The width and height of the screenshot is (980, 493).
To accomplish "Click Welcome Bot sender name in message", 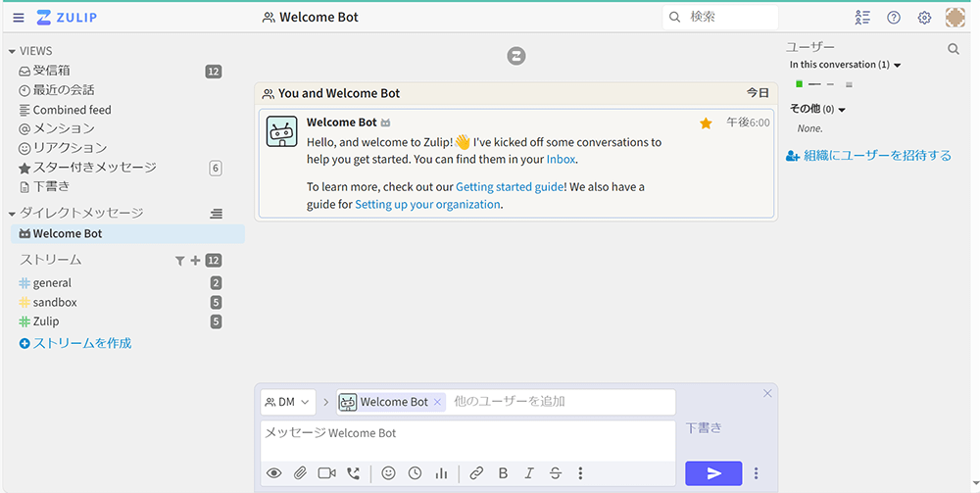I will coord(342,123).
